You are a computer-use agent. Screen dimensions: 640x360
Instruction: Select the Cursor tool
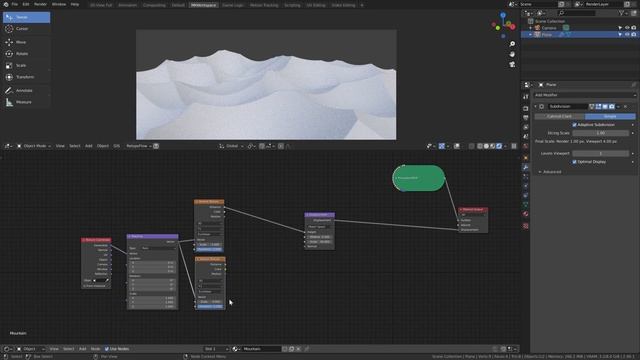click(27, 29)
